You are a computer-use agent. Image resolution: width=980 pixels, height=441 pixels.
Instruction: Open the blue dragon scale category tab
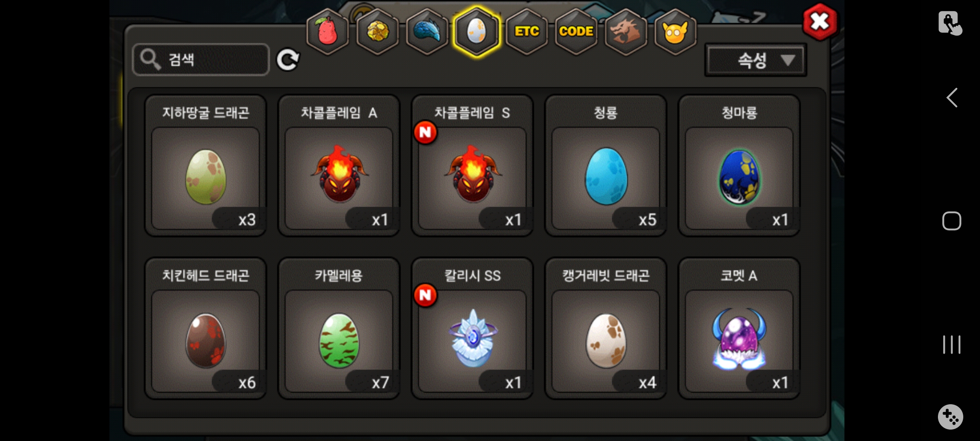tap(427, 32)
